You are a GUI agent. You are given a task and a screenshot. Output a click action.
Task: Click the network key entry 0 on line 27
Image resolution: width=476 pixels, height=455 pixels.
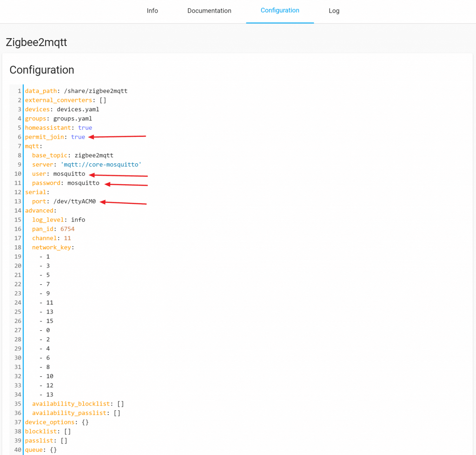48,330
